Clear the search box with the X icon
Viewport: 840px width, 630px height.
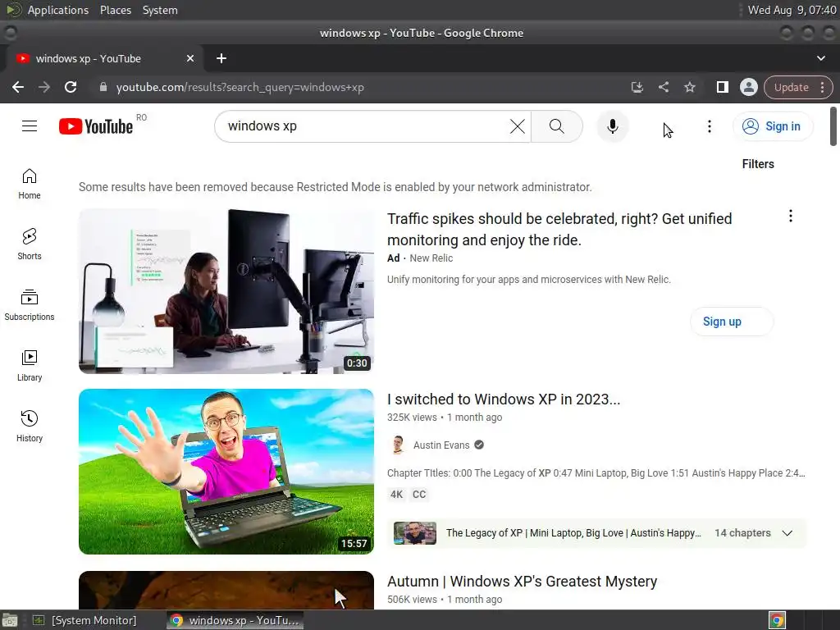(517, 126)
